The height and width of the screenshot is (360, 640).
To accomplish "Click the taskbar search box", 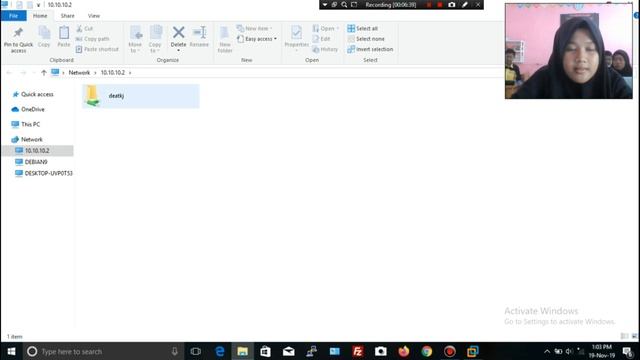I will pyautogui.click(x=103, y=351).
